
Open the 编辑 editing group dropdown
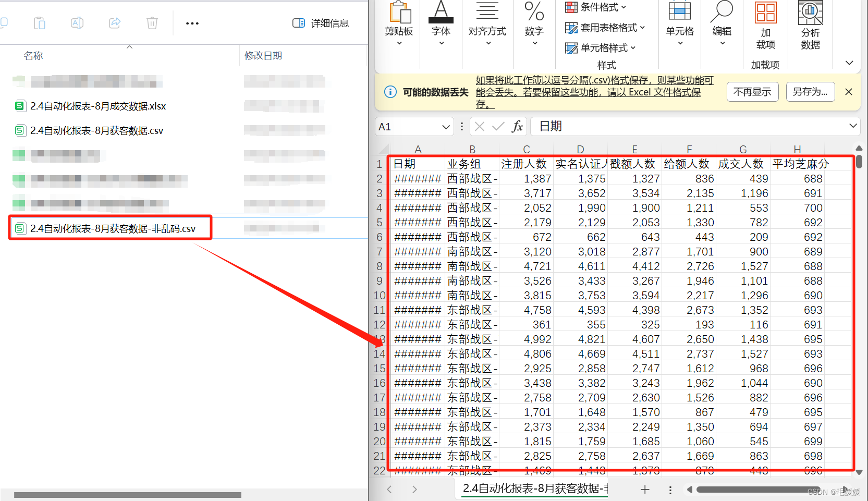pos(722,23)
